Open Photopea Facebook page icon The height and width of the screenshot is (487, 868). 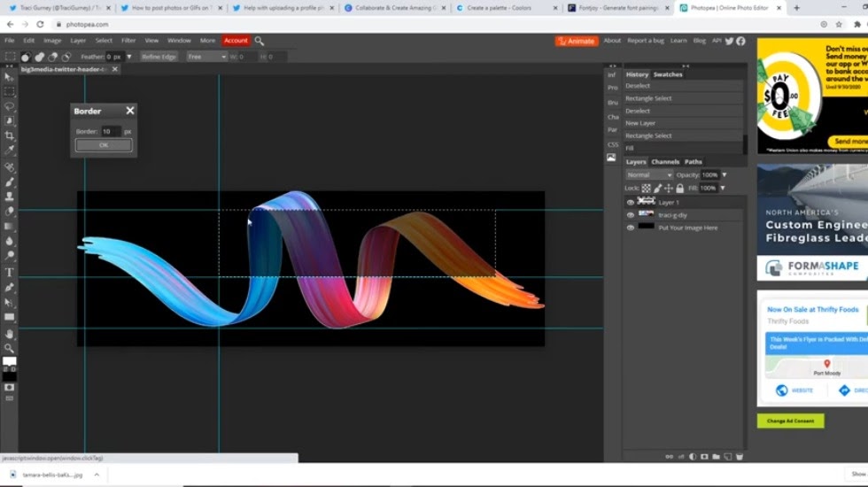[740, 41]
